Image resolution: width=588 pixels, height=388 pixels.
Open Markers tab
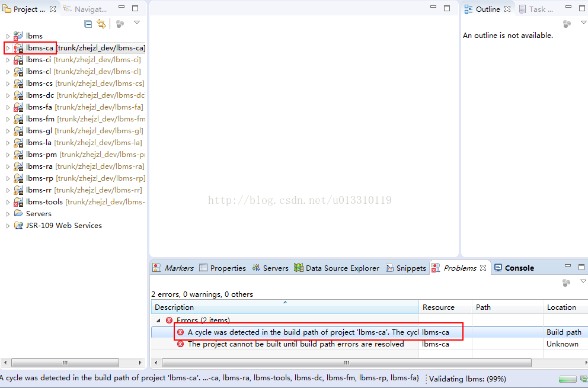coord(173,268)
